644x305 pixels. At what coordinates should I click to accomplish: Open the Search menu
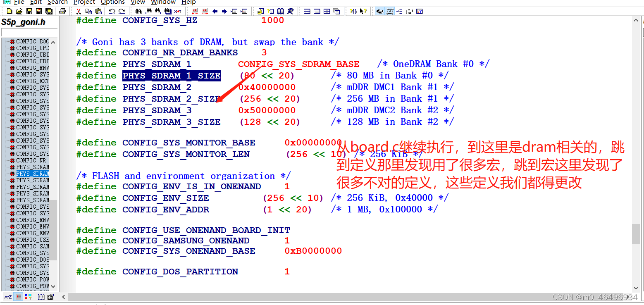57,2
